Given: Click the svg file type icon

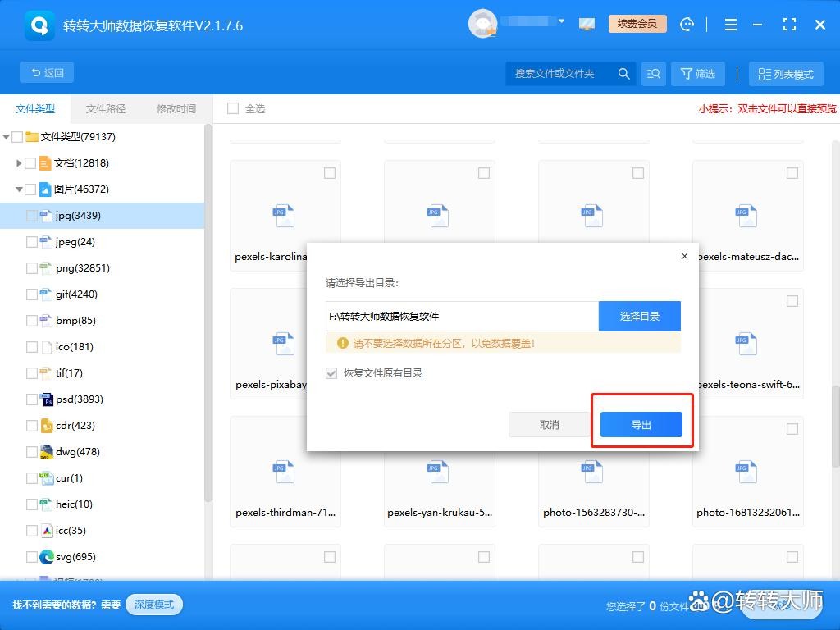Looking at the screenshot, I should tap(47, 557).
